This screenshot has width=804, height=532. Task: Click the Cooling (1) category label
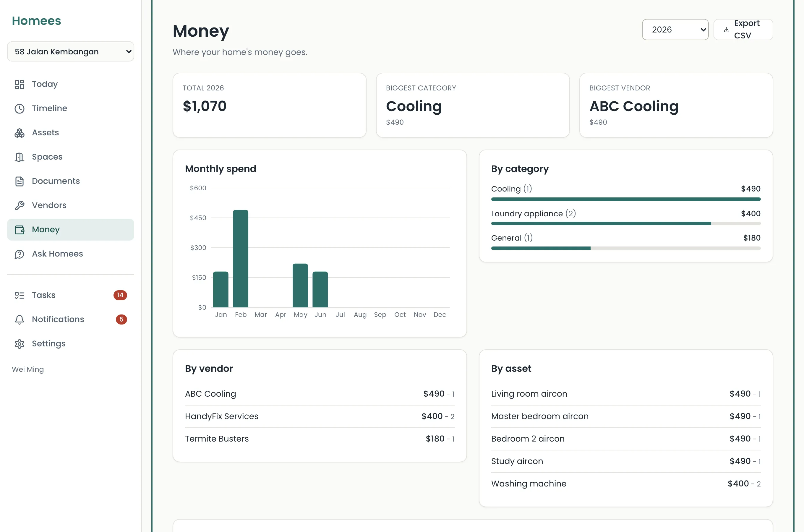pyautogui.click(x=512, y=189)
